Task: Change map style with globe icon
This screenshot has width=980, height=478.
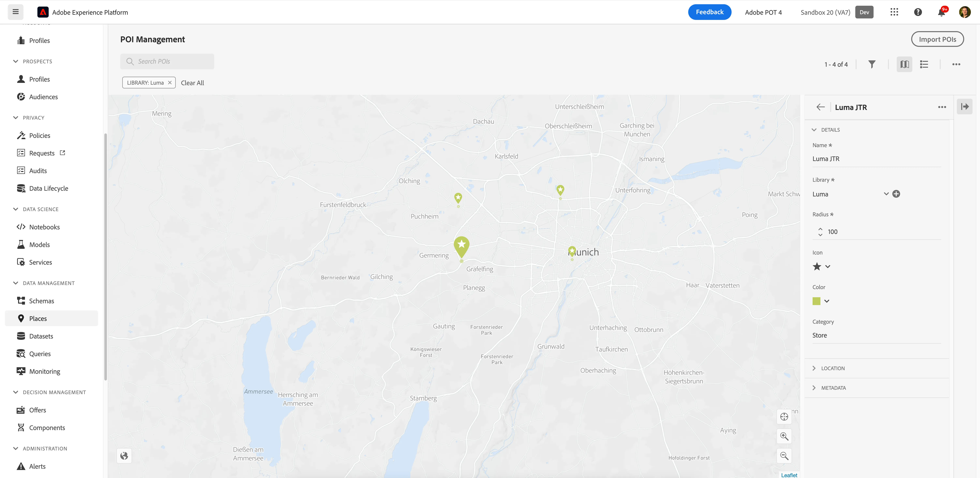Action: point(124,456)
